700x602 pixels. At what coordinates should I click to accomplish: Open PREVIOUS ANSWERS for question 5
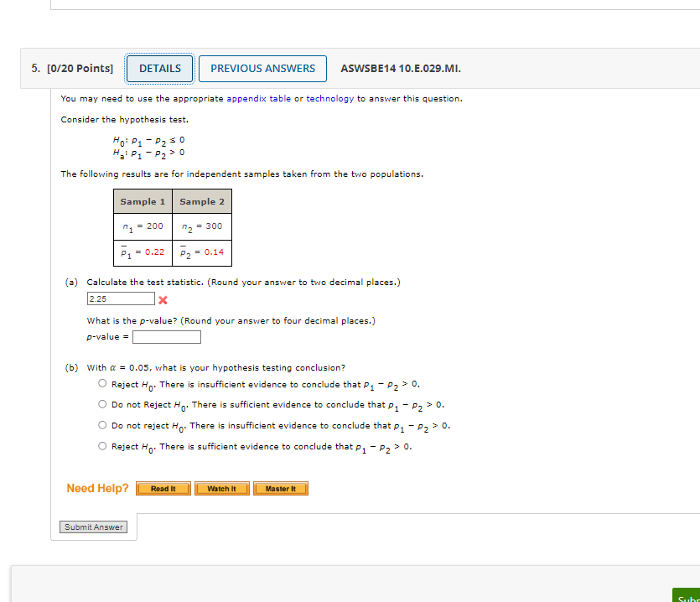tap(262, 69)
